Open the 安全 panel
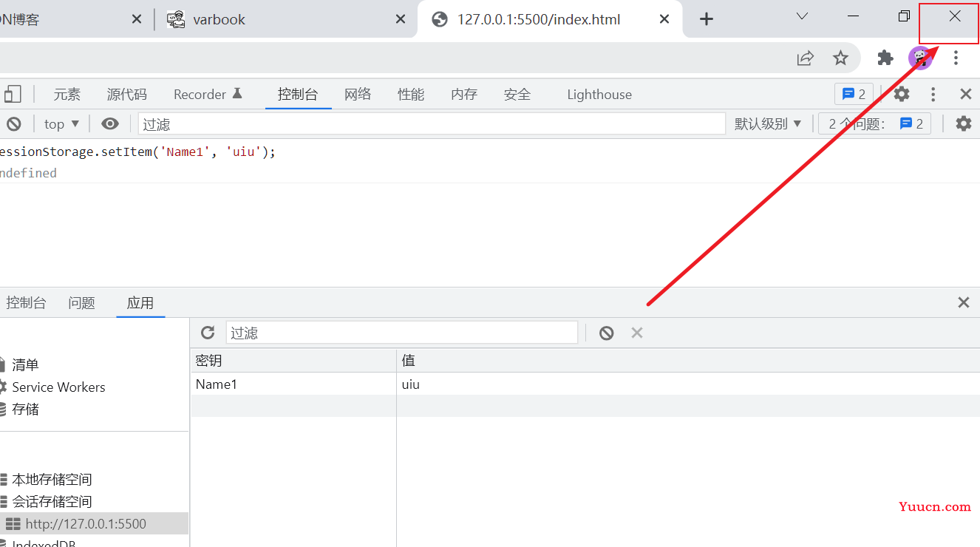 [517, 95]
